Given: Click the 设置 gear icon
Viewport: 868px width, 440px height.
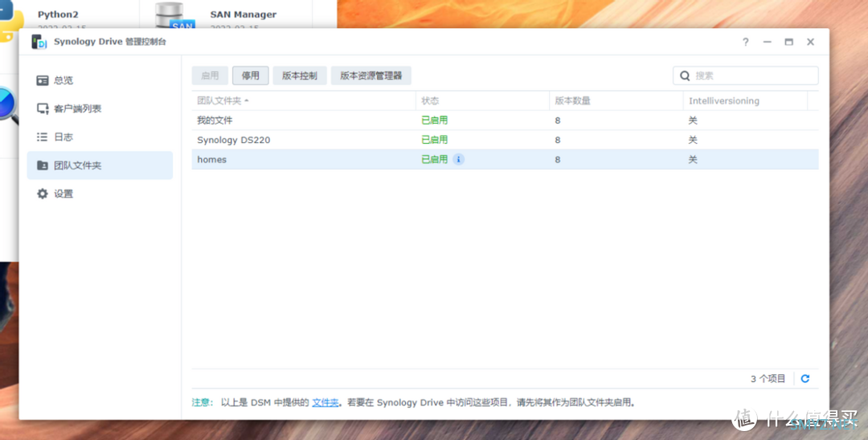Looking at the screenshot, I should click(42, 194).
